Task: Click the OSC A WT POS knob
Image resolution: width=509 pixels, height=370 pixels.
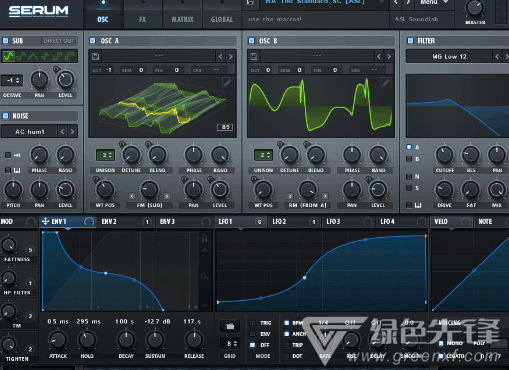Action: [x=105, y=190]
